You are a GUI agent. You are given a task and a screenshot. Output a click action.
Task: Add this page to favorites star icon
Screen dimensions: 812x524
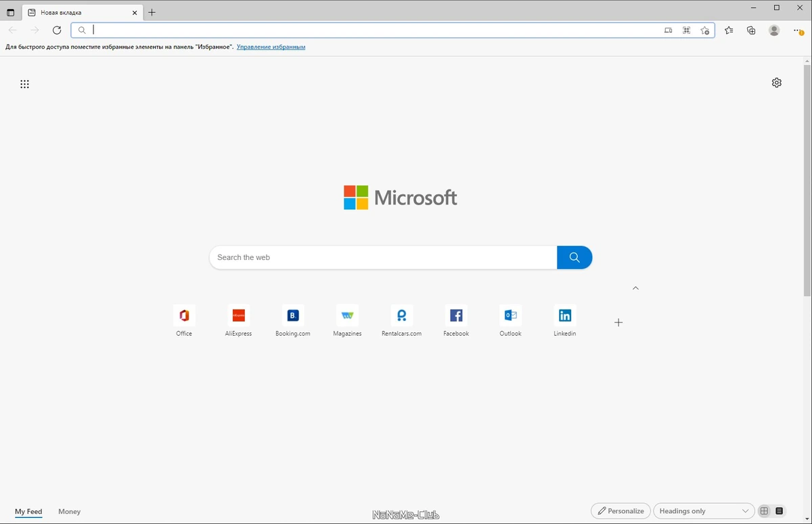(x=705, y=30)
